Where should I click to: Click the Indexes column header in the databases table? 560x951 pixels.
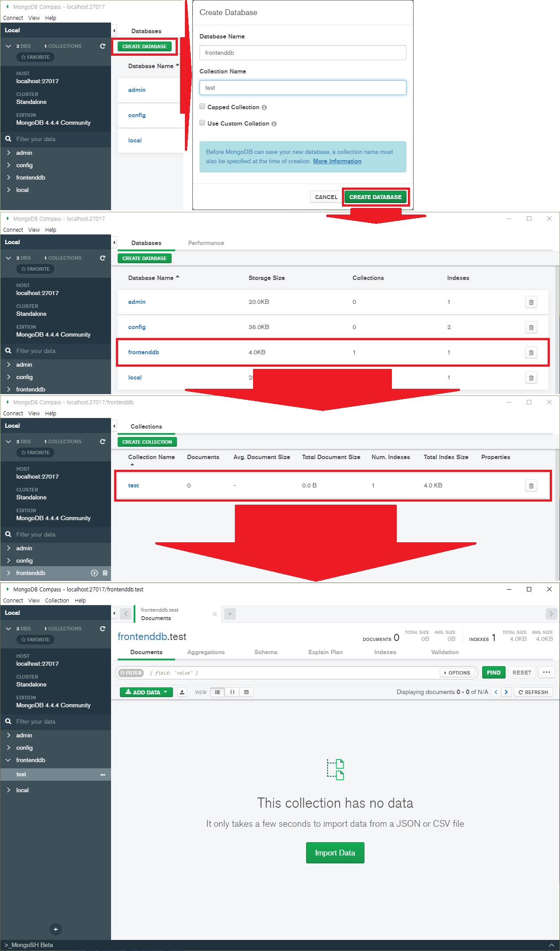pyautogui.click(x=458, y=278)
